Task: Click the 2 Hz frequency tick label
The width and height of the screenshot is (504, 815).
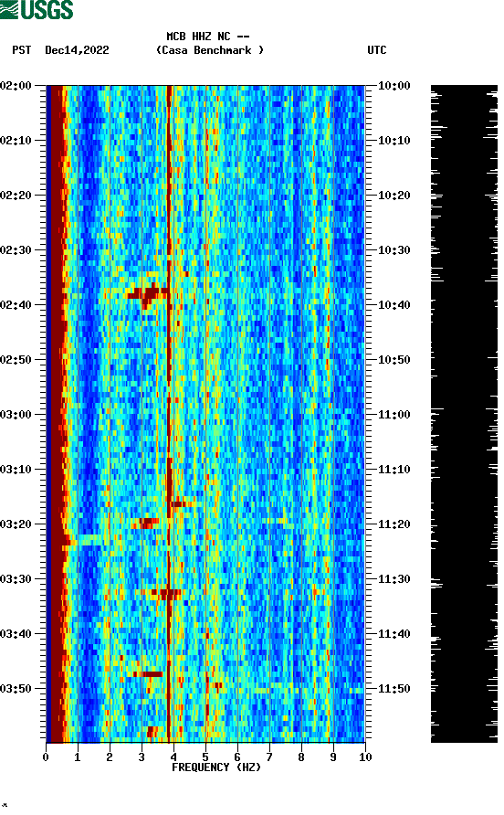Action: click(110, 757)
